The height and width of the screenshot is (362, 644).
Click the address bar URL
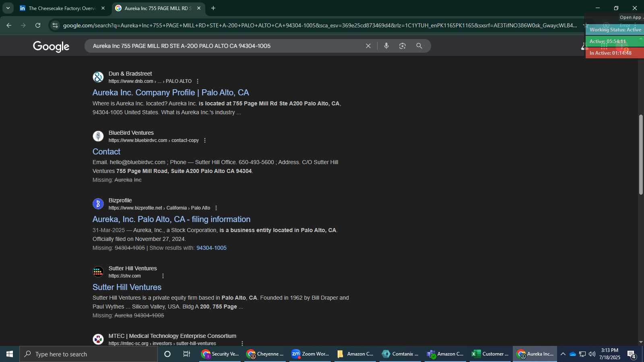point(320,25)
